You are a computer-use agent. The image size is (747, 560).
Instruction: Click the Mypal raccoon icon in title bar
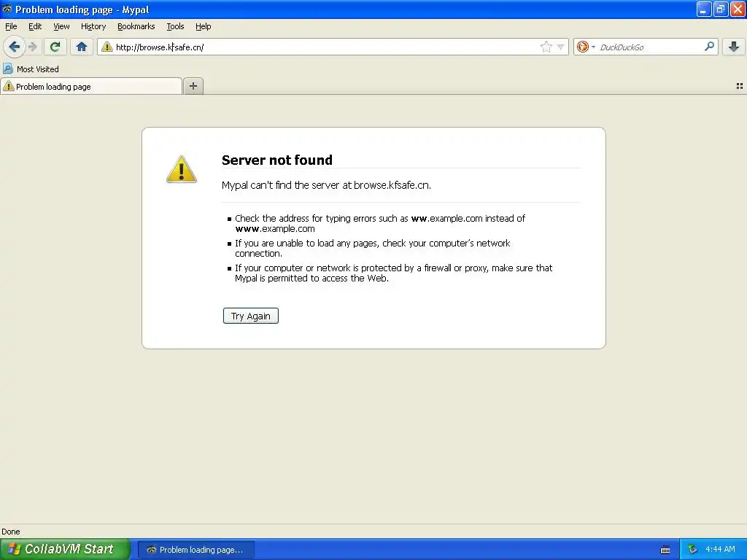7,9
